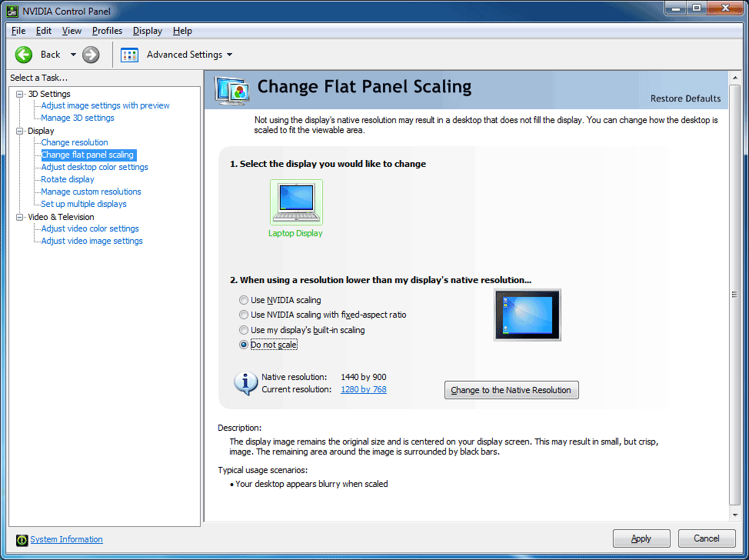
Task: Open the Advanced Settings dropdown
Action: coord(230,55)
